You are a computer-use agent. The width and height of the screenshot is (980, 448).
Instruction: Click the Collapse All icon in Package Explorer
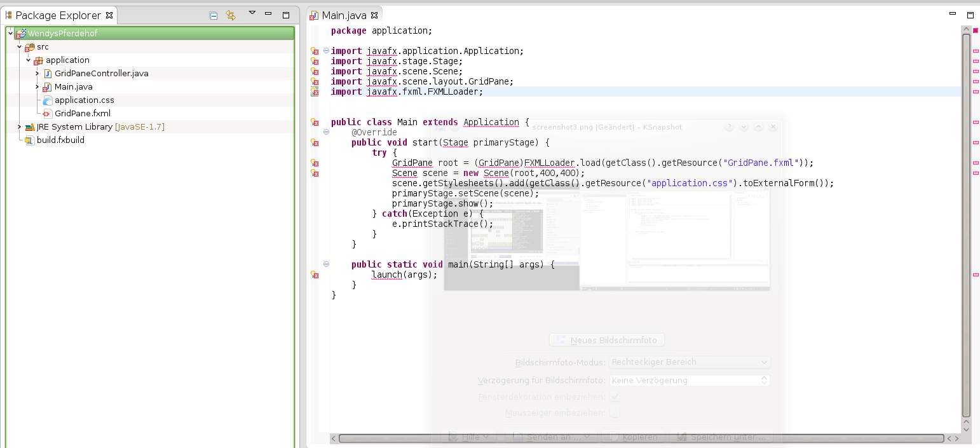[214, 15]
